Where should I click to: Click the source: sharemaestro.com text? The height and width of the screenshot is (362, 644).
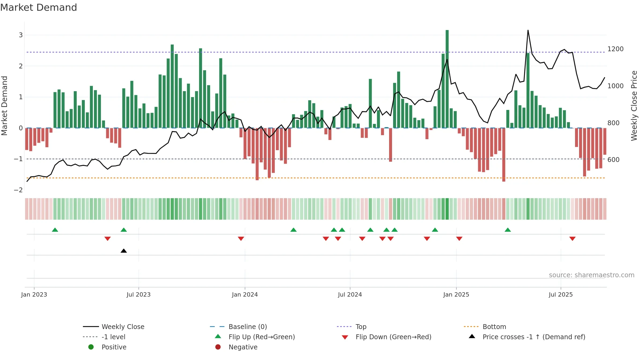[591, 275]
